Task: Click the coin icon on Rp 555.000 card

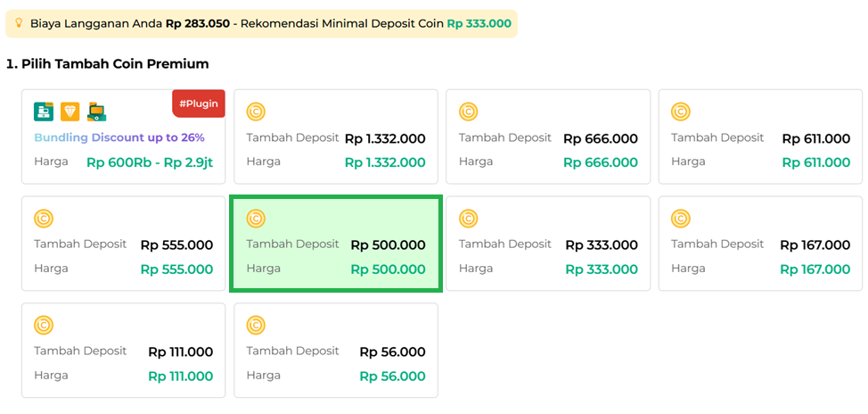Action: tap(44, 219)
